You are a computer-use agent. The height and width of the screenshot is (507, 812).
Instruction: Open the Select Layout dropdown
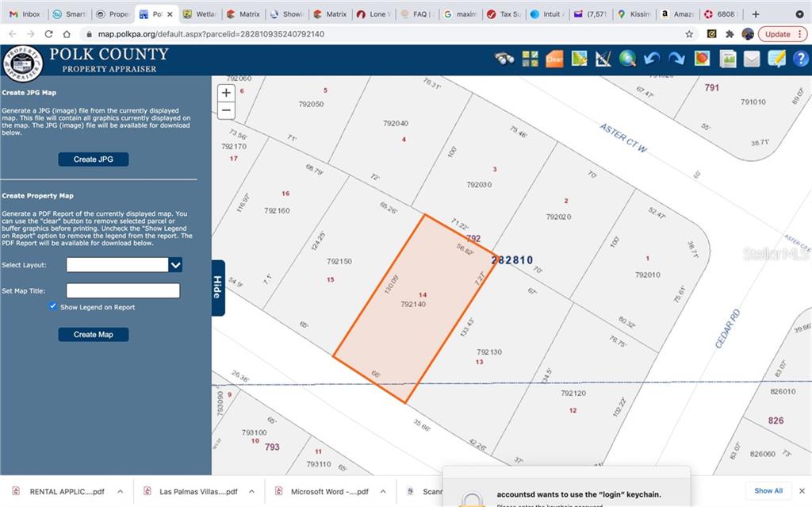point(176,265)
